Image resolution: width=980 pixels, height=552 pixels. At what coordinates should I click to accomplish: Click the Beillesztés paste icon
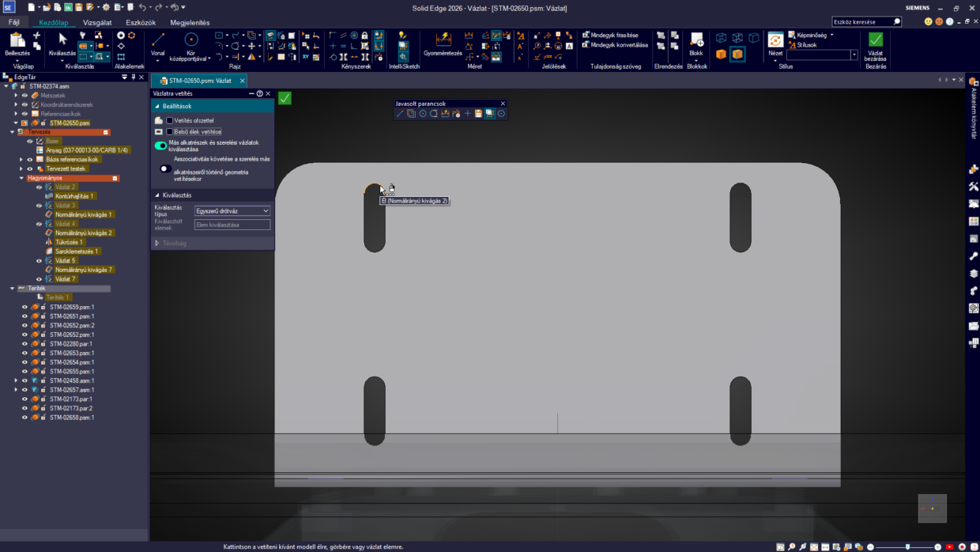pyautogui.click(x=17, y=41)
